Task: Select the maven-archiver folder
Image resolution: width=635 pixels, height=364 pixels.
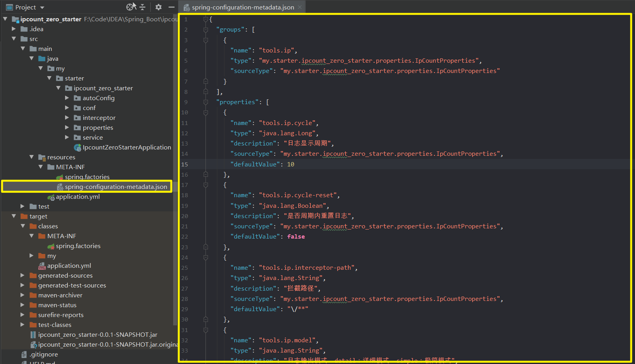Action: 60,295
